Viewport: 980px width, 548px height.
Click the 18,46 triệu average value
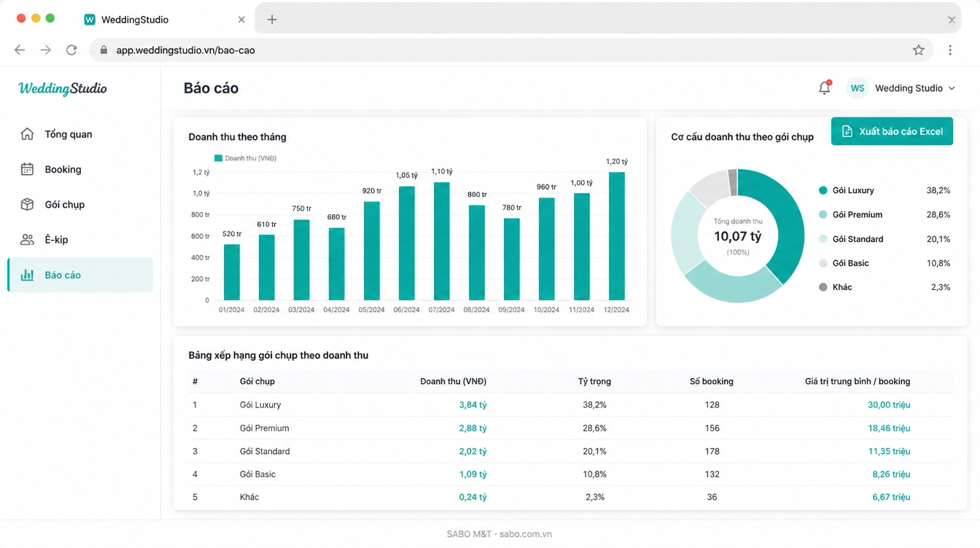pyautogui.click(x=889, y=428)
